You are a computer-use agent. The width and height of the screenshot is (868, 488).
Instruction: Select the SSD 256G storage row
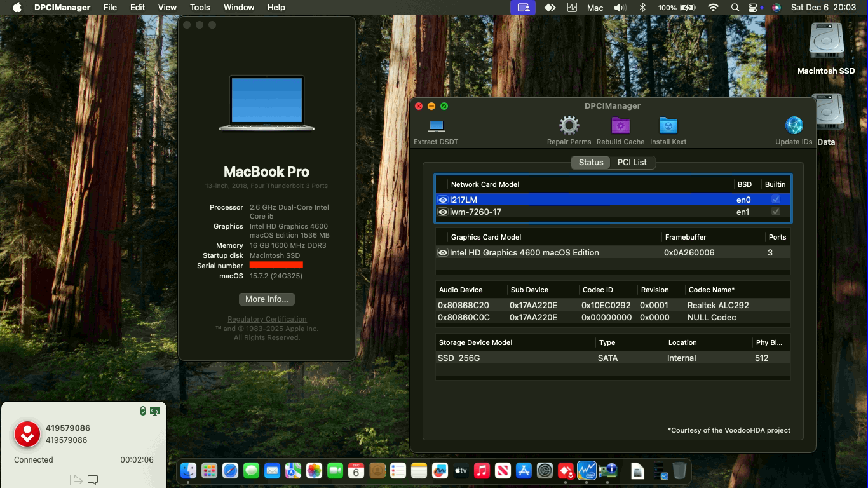(x=613, y=358)
